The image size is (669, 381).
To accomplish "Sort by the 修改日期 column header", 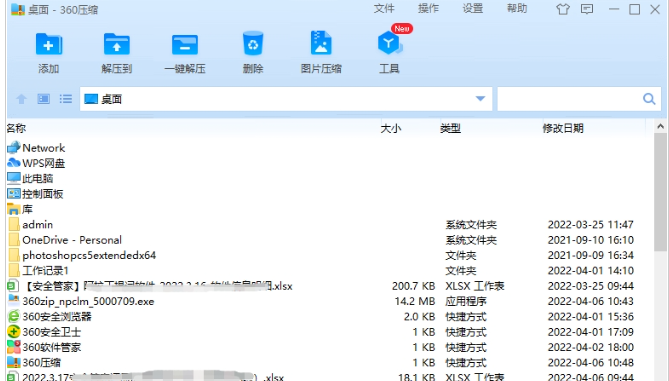I will point(563,128).
